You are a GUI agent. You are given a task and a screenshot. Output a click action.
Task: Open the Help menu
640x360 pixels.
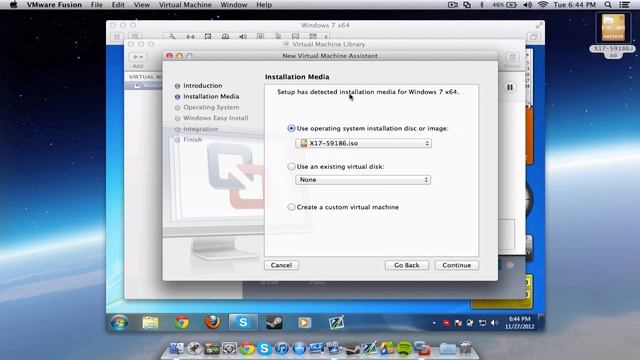point(264,5)
